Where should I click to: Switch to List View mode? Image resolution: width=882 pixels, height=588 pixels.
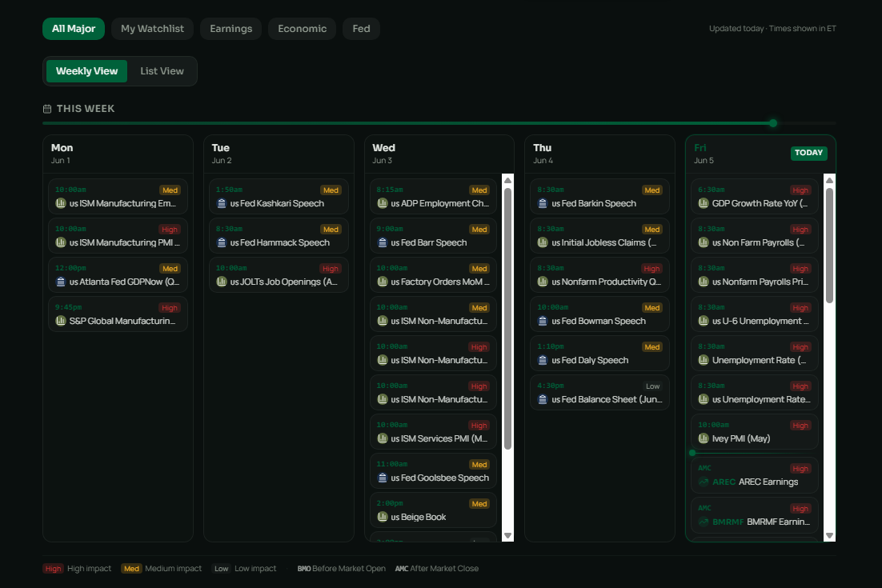(x=162, y=71)
